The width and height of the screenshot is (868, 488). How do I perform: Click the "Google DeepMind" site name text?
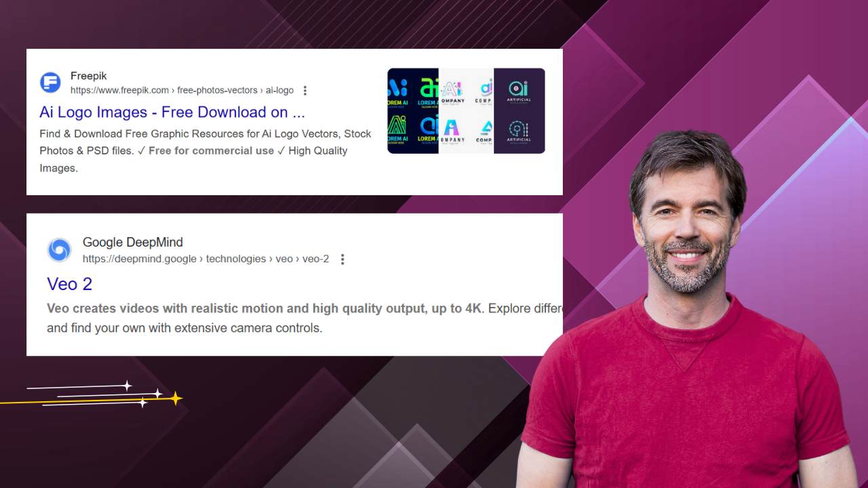click(x=132, y=242)
